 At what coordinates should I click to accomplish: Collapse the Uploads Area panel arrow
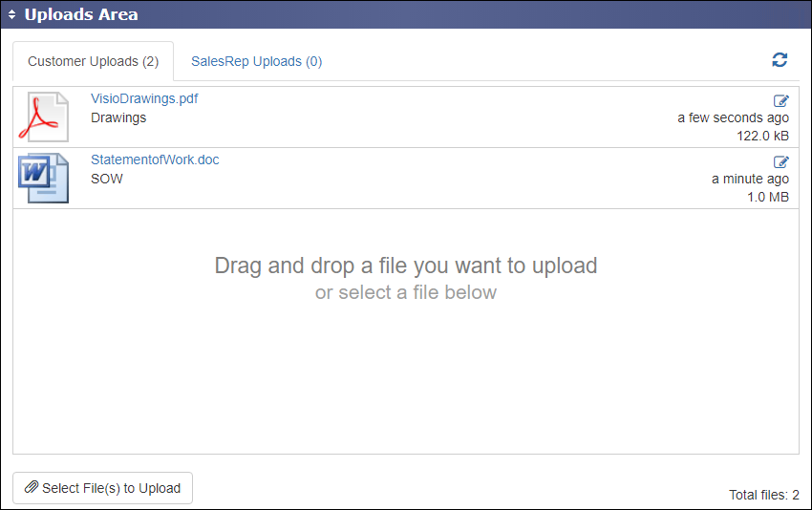pos(11,14)
